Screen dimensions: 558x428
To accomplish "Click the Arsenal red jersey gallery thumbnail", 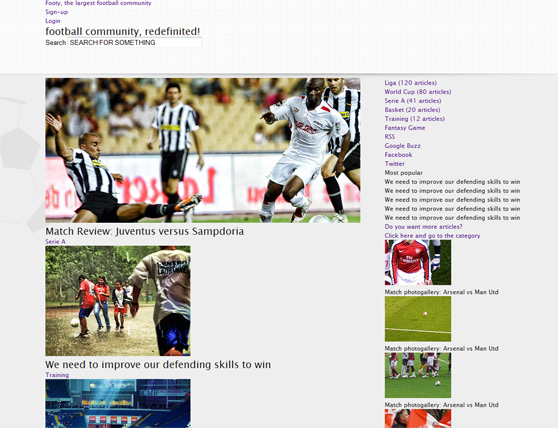I will point(418,262).
